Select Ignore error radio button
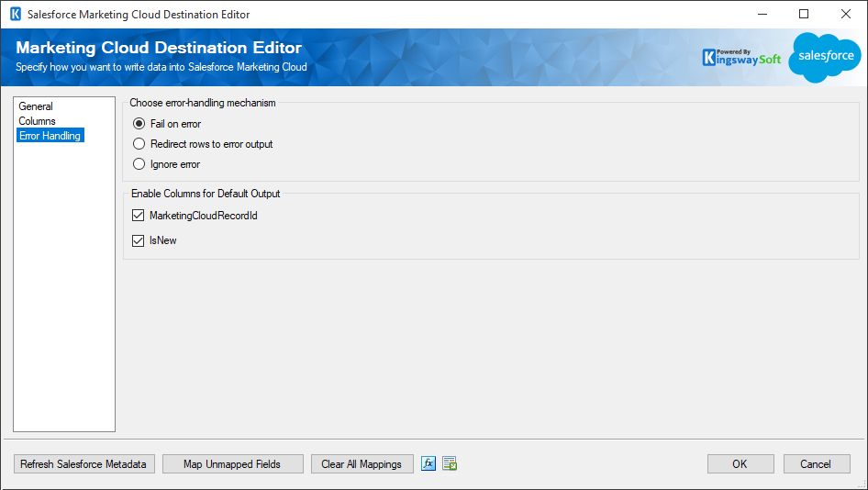Screen dimensions: 868x490 139,164
